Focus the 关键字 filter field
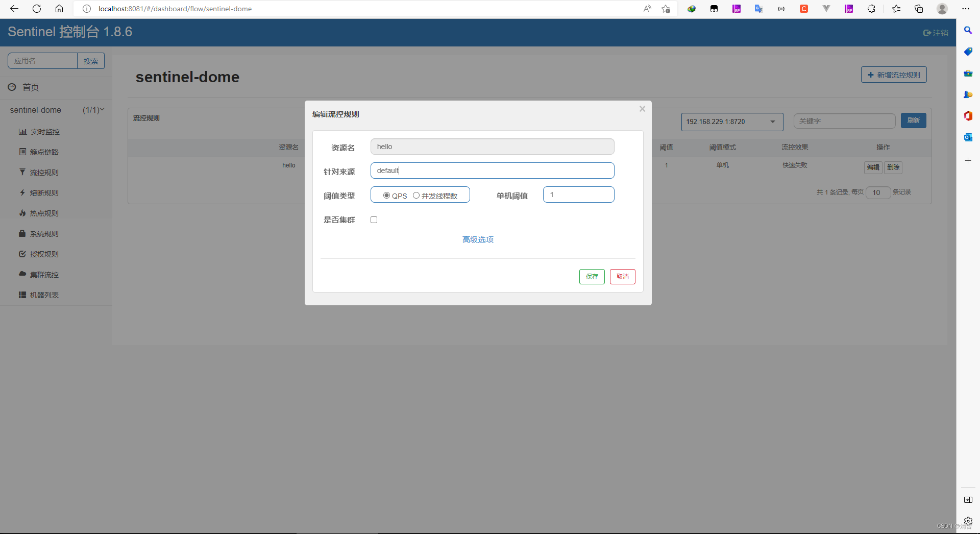 (844, 121)
